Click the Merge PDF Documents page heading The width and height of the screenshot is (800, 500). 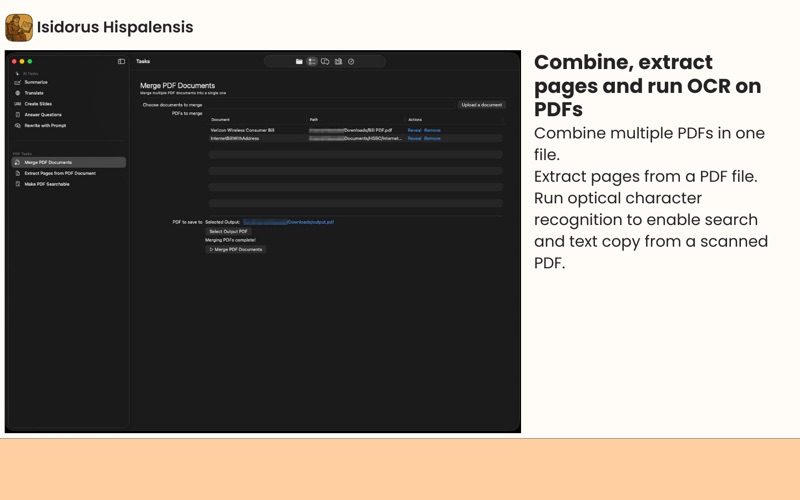coord(178,86)
